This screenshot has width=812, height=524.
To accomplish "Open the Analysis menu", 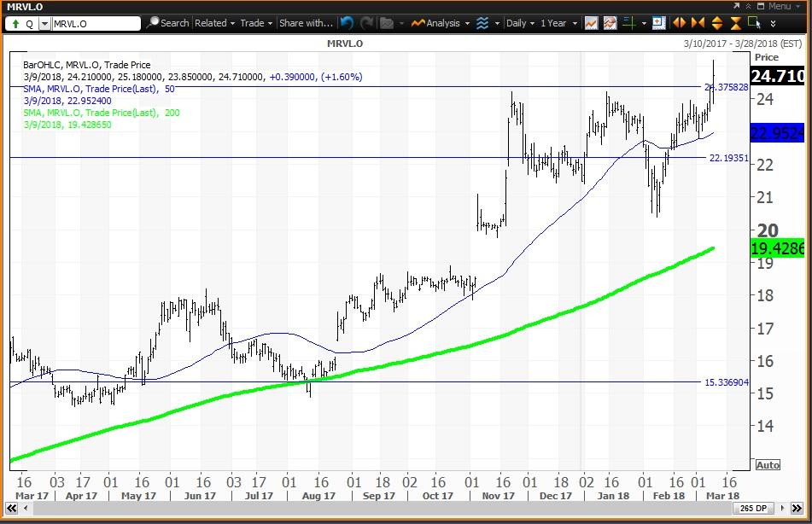I will 441,23.
